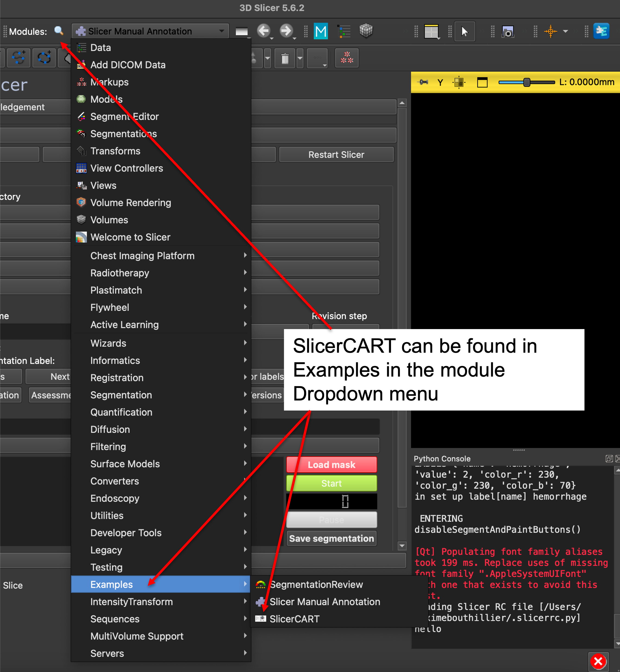The height and width of the screenshot is (672, 620).
Task: Select View Controllers menu entry
Action: [x=161, y=168]
